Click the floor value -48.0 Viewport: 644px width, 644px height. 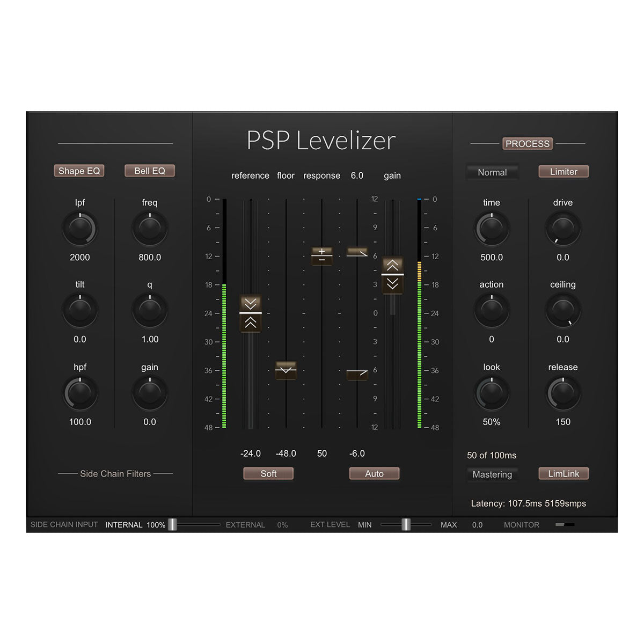pos(286,453)
